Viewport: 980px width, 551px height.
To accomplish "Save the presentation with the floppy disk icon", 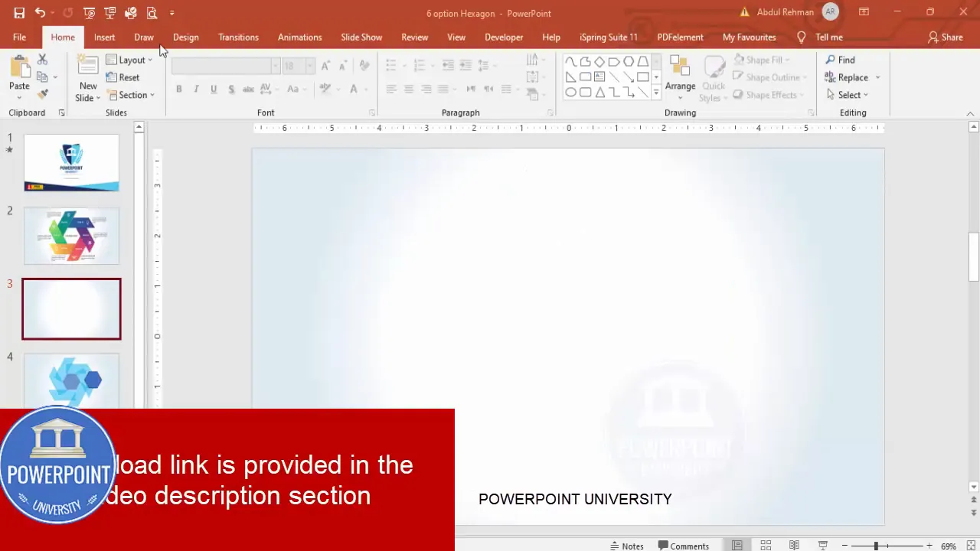I will (x=19, y=13).
